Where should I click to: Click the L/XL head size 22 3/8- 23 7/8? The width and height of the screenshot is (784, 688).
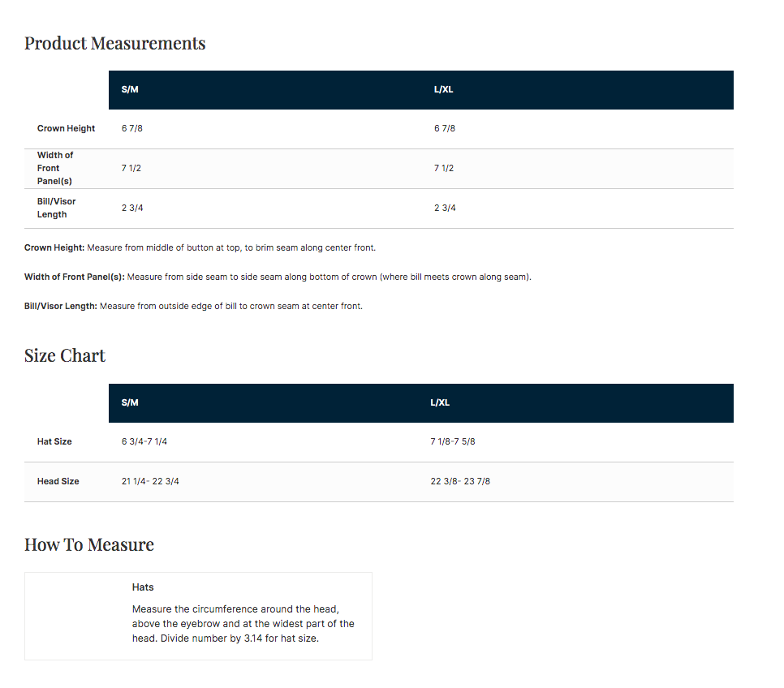460,481
